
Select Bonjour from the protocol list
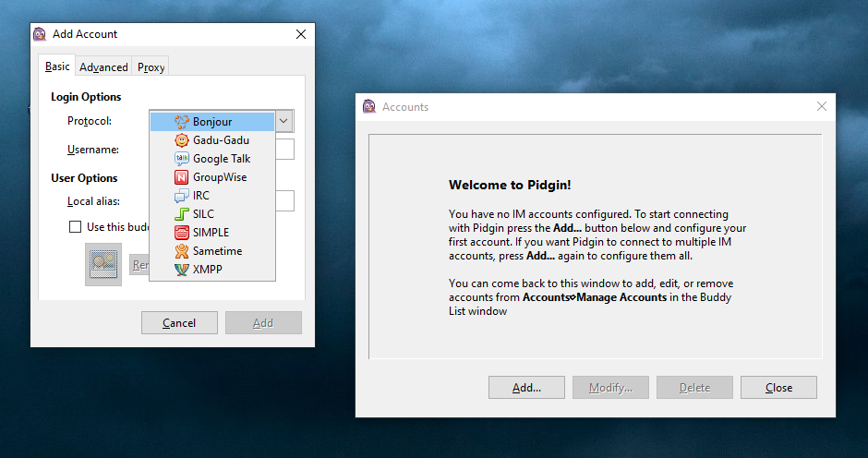coord(212,122)
